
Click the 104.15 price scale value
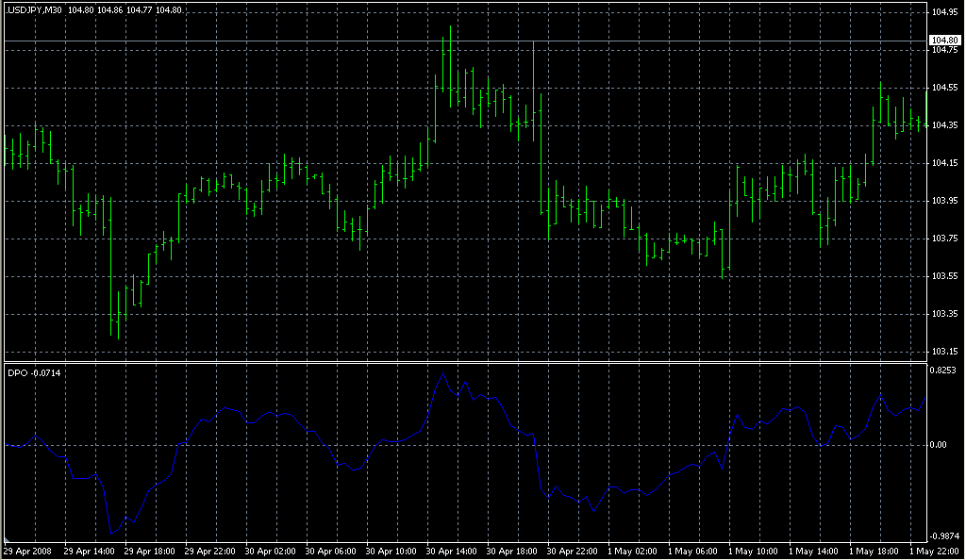point(944,163)
